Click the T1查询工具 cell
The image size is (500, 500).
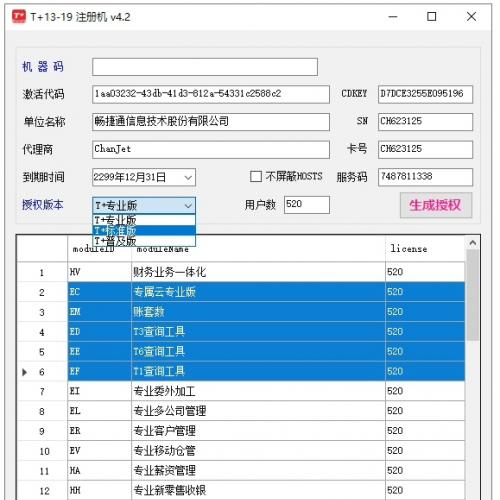click(258, 371)
